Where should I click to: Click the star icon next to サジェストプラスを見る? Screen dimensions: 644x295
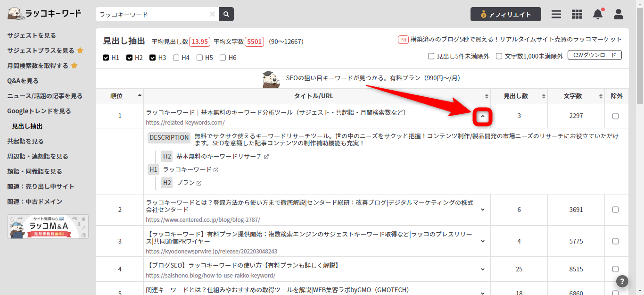point(80,51)
